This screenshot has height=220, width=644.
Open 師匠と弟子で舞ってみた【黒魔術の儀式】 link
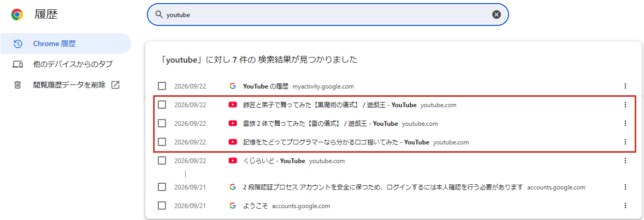tap(330, 105)
